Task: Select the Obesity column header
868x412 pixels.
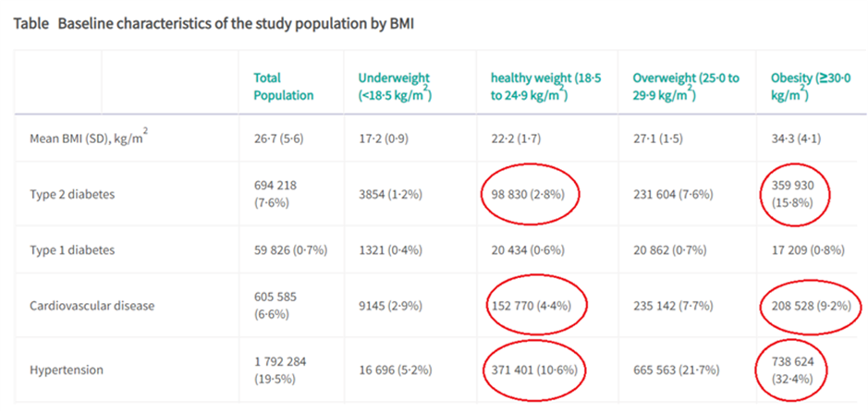Action: [808, 86]
